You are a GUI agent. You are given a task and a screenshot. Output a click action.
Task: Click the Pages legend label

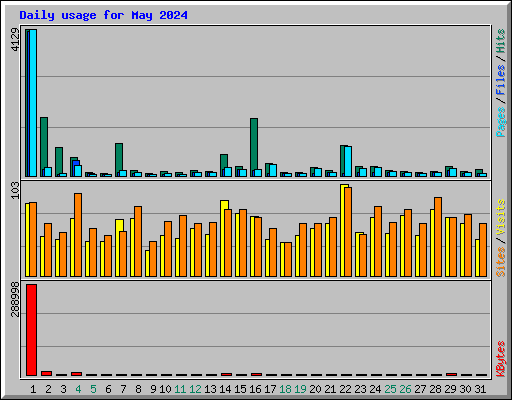click(501, 122)
